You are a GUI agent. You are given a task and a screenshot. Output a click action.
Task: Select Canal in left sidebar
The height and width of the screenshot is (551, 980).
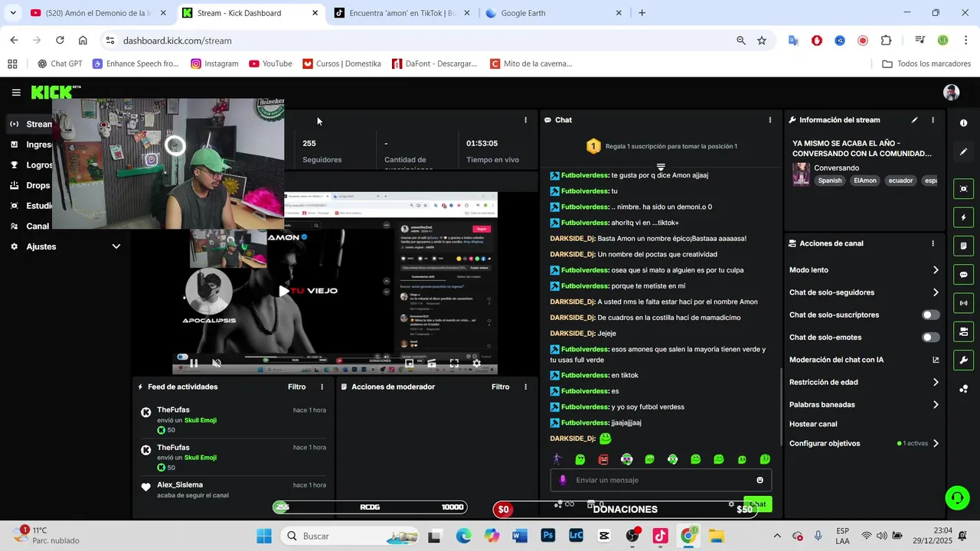pyautogui.click(x=31, y=227)
